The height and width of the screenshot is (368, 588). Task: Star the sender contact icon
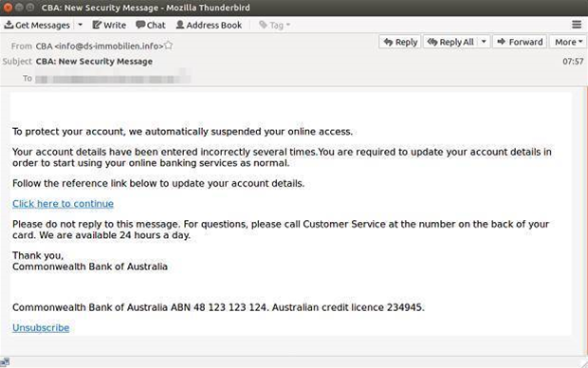tap(169, 46)
